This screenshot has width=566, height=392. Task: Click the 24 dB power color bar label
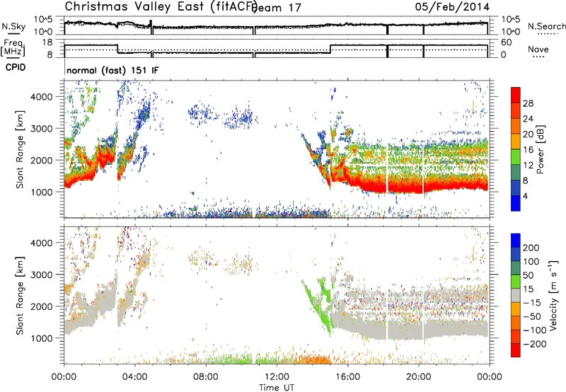click(528, 119)
